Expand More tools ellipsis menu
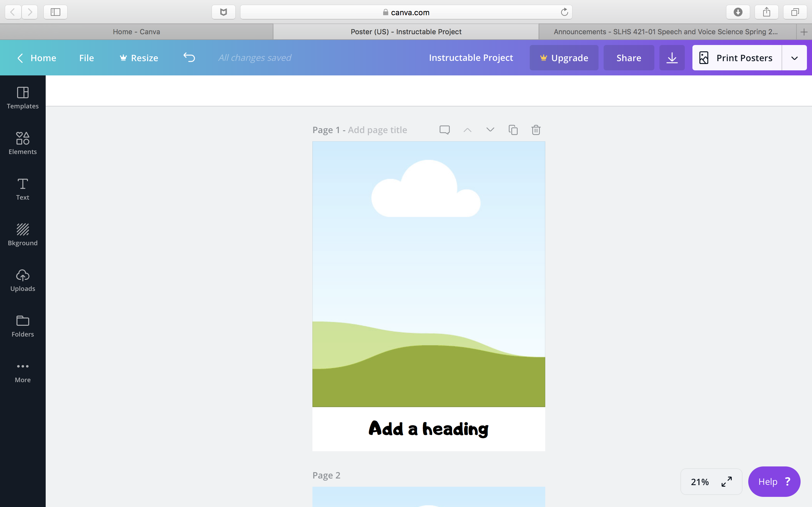Screen dimensions: 812x507 (x=23, y=371)
